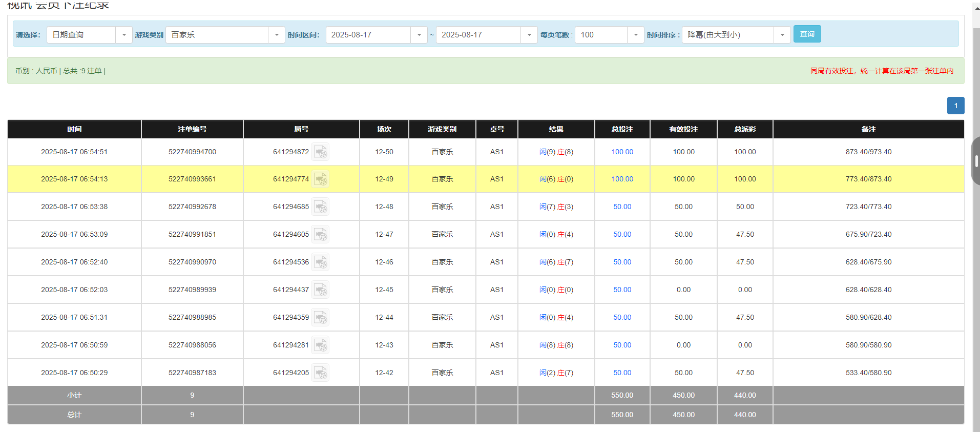Expand the 日期查询 query type dropdown
This screenshot has height=432, width=980.
coord(123,35)
